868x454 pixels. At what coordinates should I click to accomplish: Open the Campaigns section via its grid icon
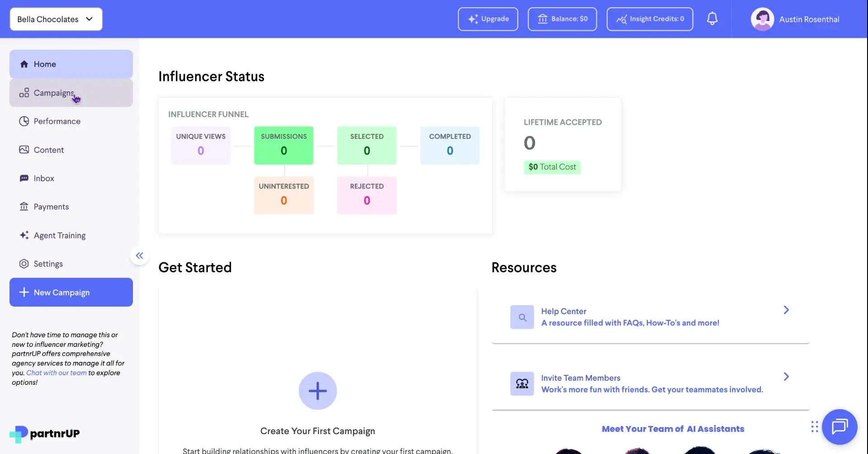point(24,93)
